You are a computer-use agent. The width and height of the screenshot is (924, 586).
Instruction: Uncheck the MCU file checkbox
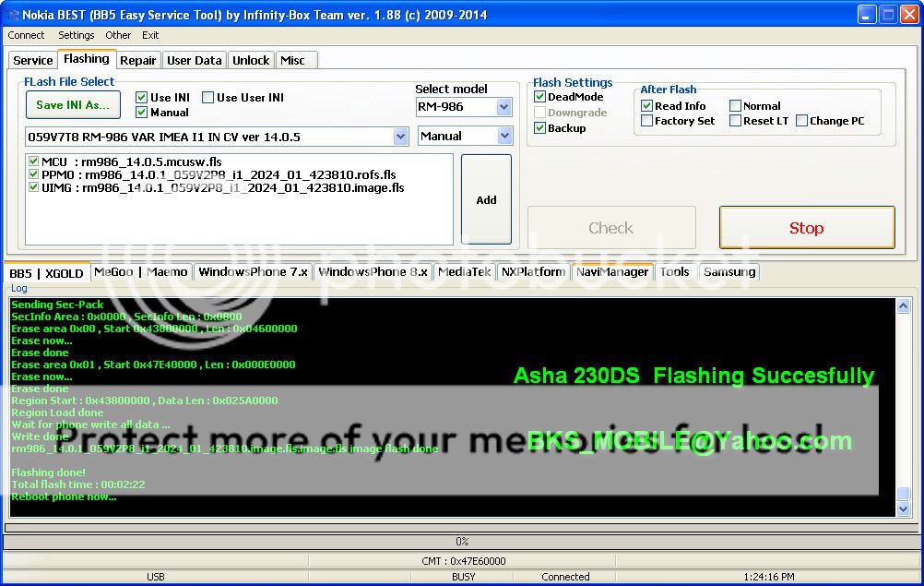33,161
